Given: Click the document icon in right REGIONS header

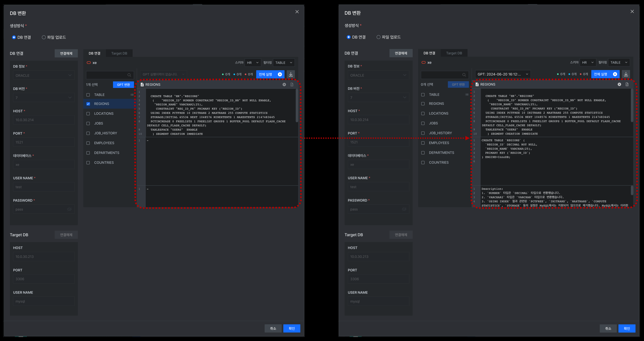Looking at the screenshot, I should click(627, 84).
